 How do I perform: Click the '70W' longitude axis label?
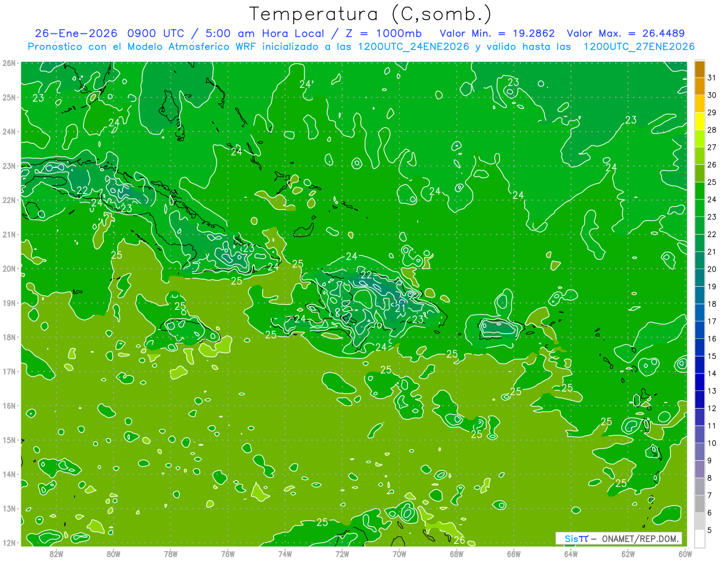click(x=399, y=553)
